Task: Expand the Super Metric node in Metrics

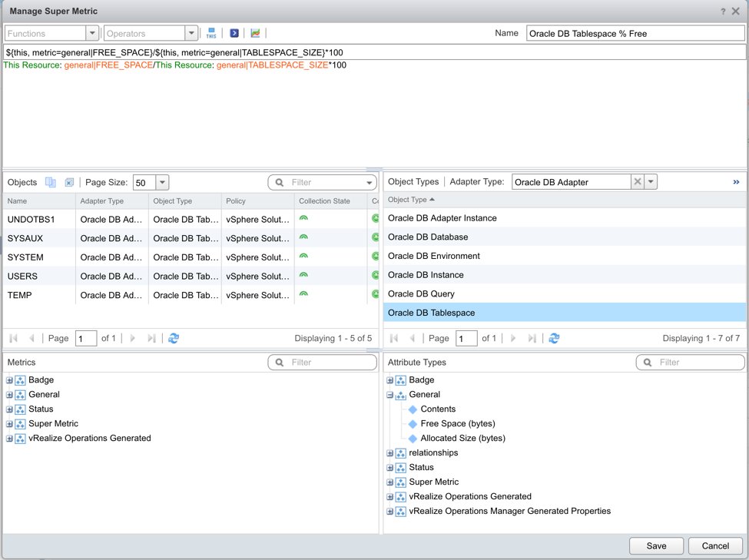Action: (9, 424)
